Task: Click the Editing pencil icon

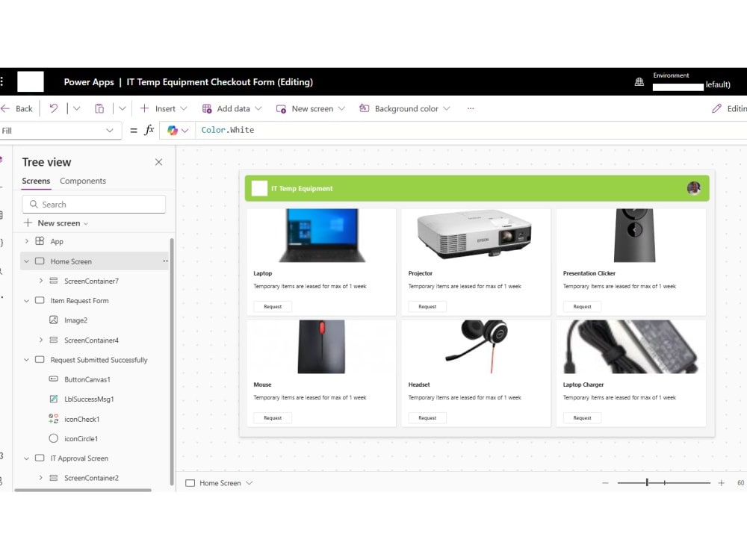Action: tap(716, 108)
